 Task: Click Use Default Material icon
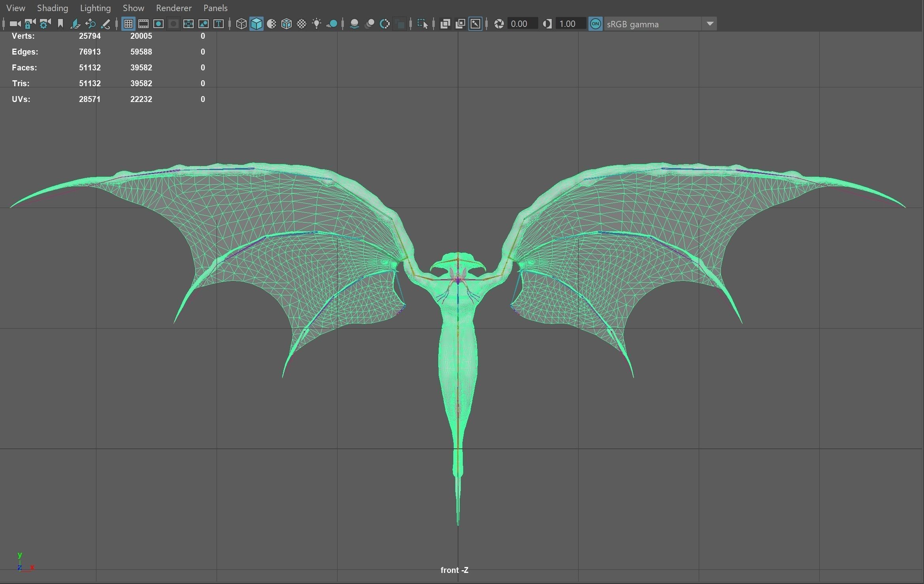pyautogui.click(x=272, y=24)
